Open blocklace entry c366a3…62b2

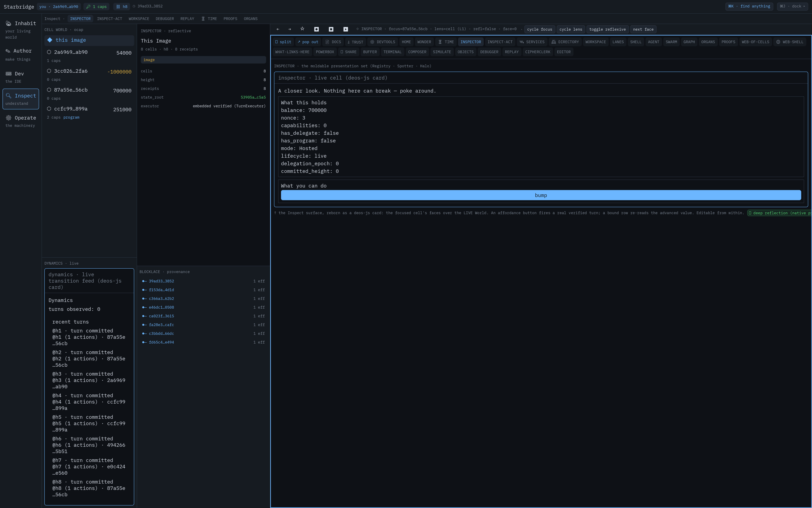203,299
